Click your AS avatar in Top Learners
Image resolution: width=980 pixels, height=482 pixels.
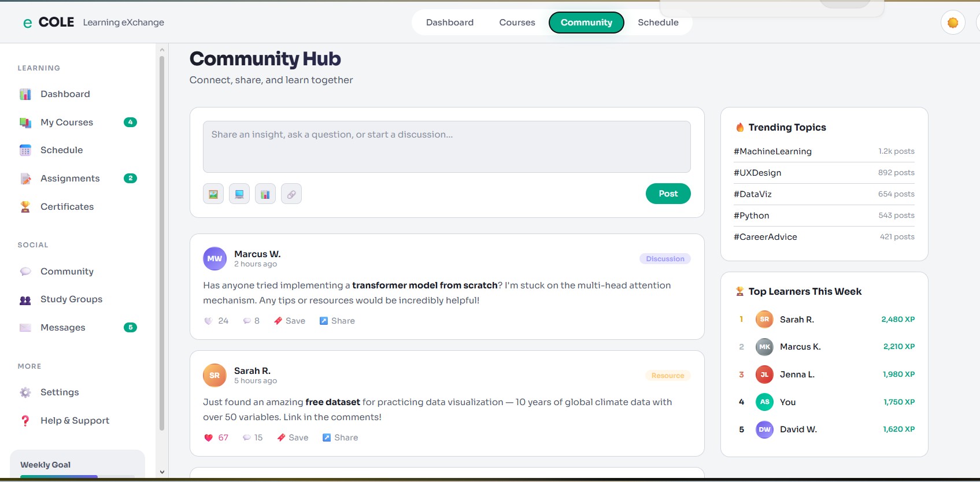[764, 402]
